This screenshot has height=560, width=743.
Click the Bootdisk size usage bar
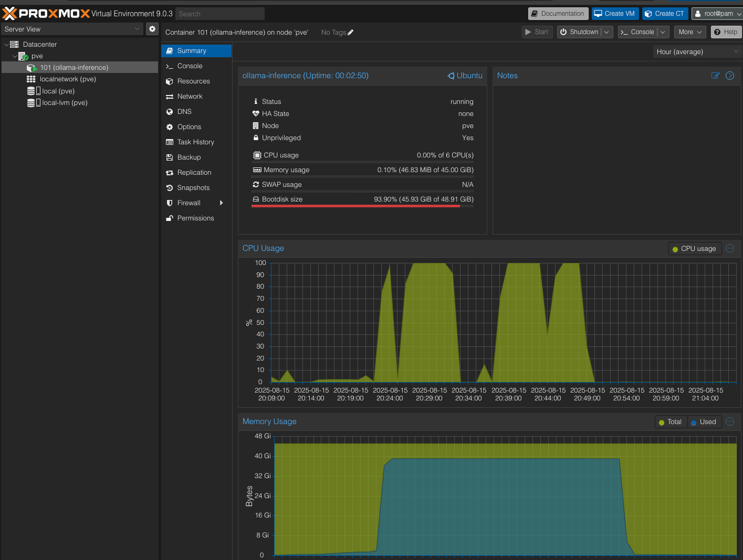coord(363,206)
